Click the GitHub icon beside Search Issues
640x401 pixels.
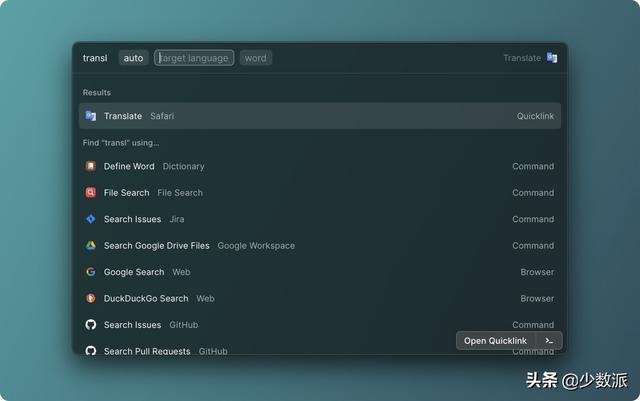click(x=91, y=325)
